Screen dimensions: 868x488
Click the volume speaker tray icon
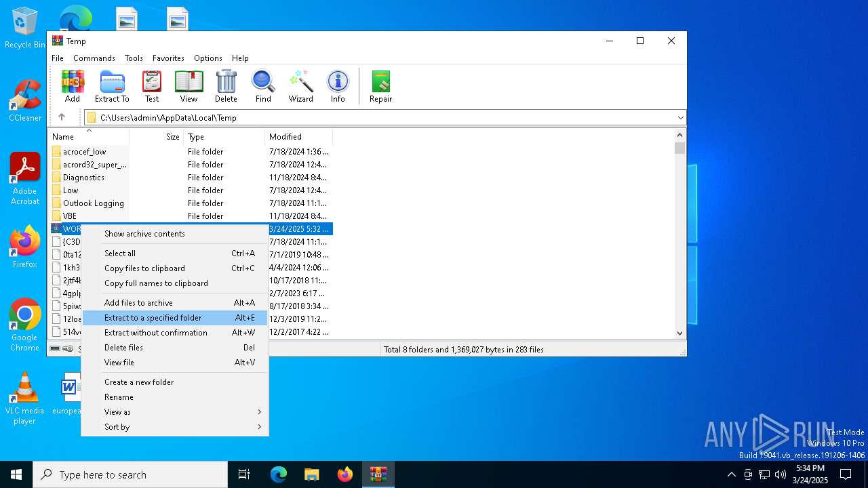(781, 474)
